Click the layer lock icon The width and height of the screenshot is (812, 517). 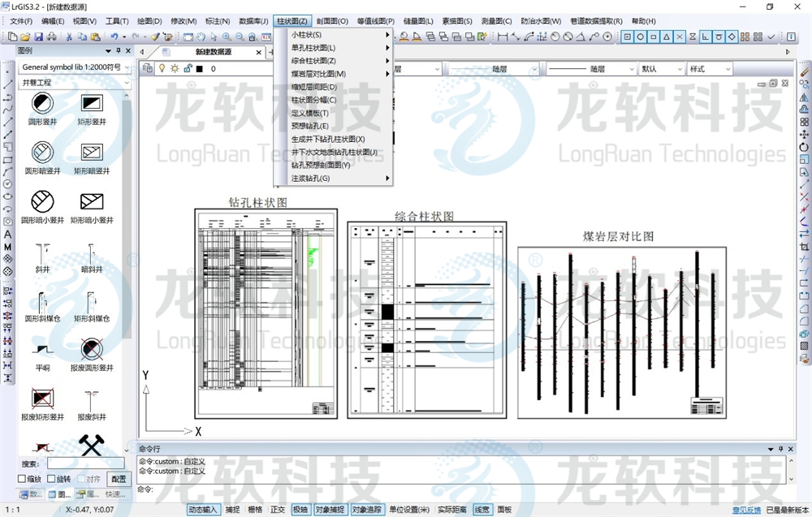(x=187, y=69)
